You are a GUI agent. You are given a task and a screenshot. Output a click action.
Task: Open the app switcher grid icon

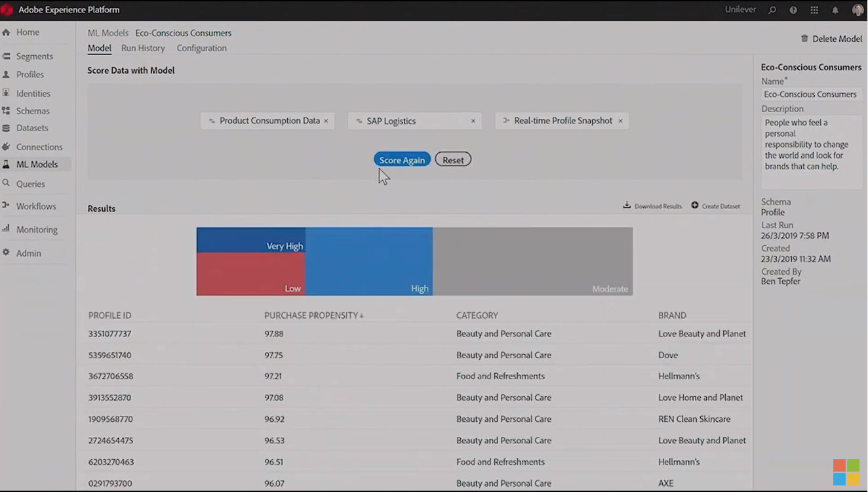814,10
